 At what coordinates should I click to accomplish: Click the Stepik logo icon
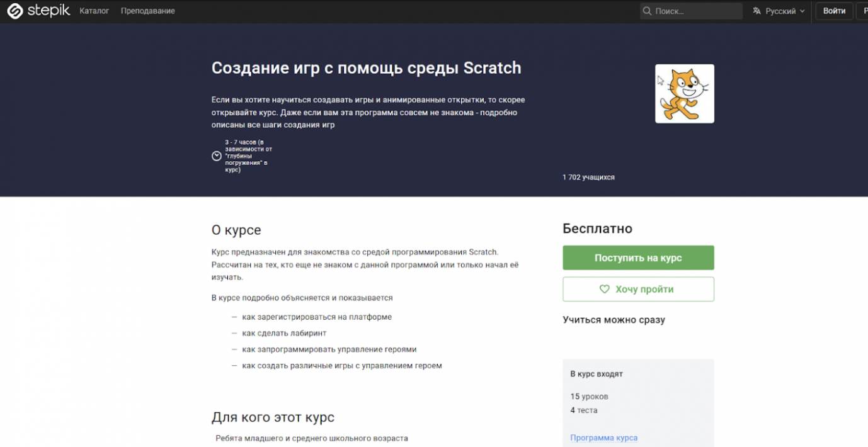14,11
